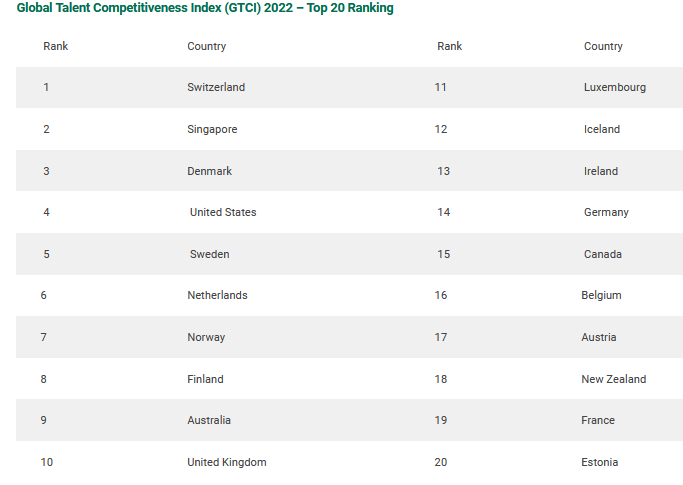683x485 pixels.
Task: Click the Netherlands country cell
Action: pos(217,295)
